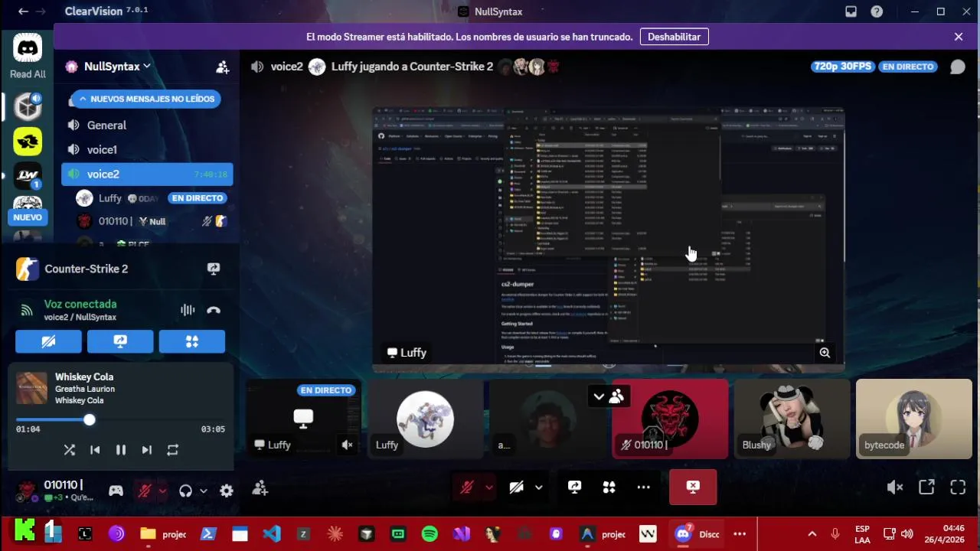Open input device options arrow in user panel
Screen dimensions: 980x551
[162, 491]
